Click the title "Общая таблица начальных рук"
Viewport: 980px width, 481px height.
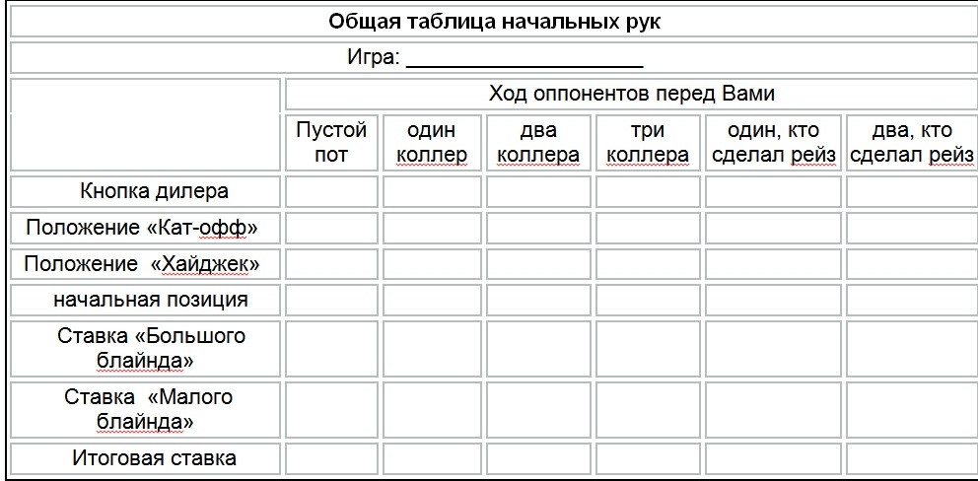[493, 22]
